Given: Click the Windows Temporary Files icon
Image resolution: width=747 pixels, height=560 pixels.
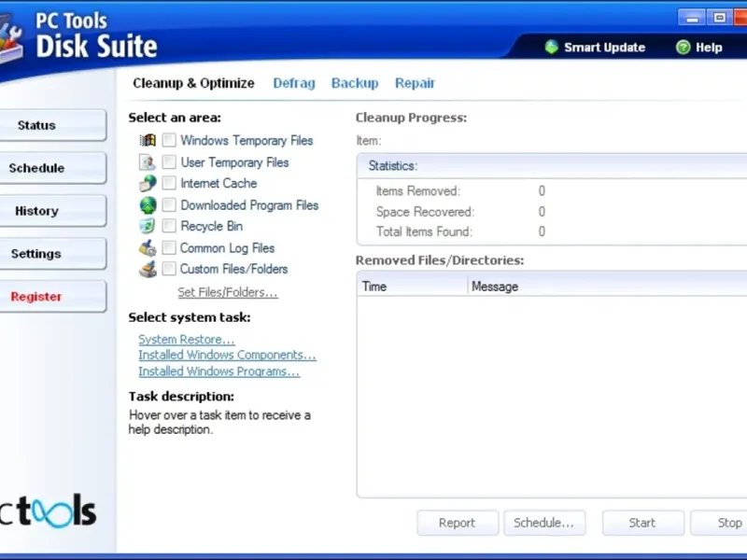Looking at the screenshot, I should [x=148, y=140].
